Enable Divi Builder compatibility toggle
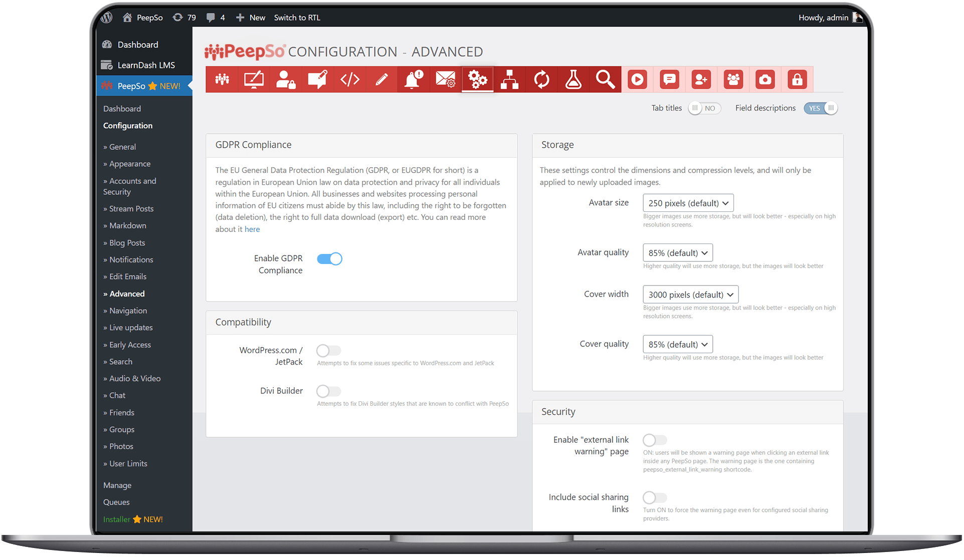Image resolution: width=964 pixels, height=560 pixels. [x=329, y=391]
